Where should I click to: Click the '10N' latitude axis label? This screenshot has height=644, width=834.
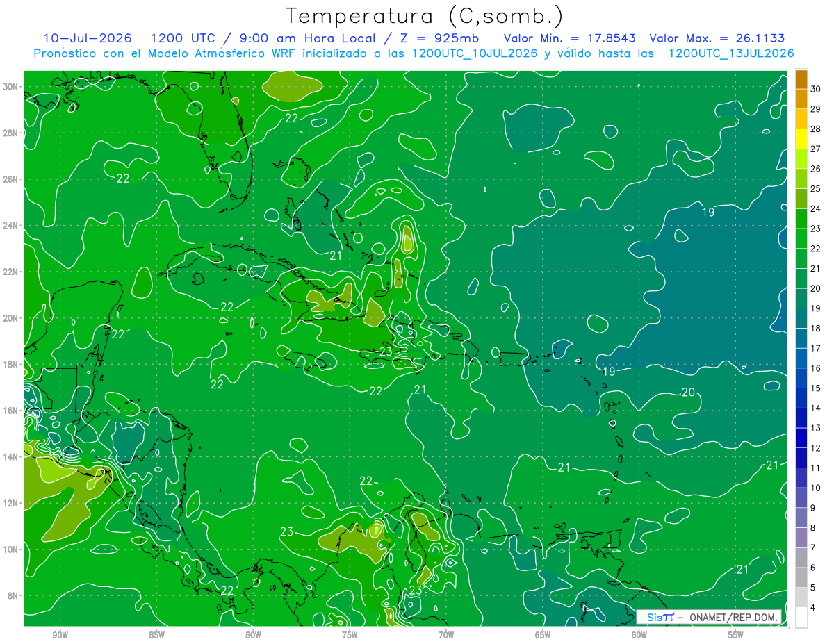12,549
